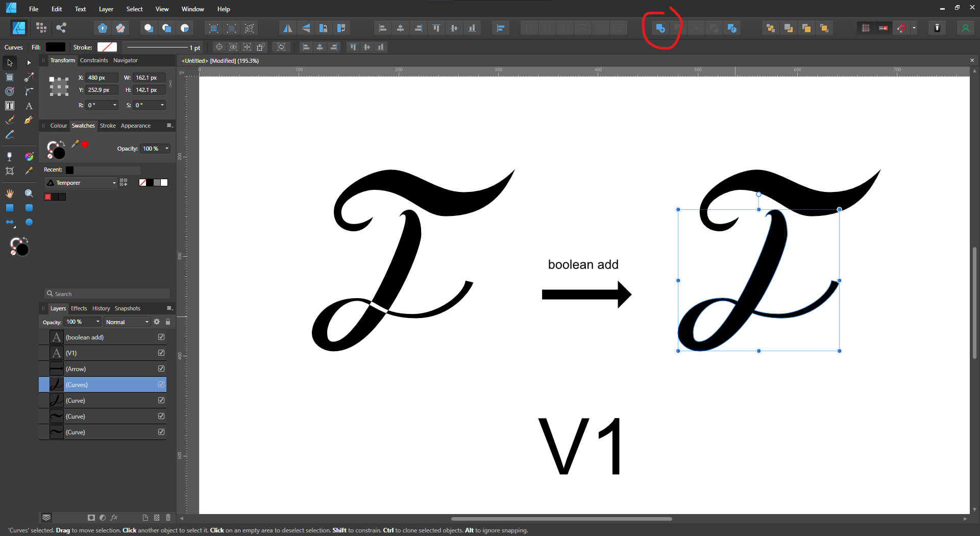Toggle the snapping magnet icon

(x=901, y=28)
